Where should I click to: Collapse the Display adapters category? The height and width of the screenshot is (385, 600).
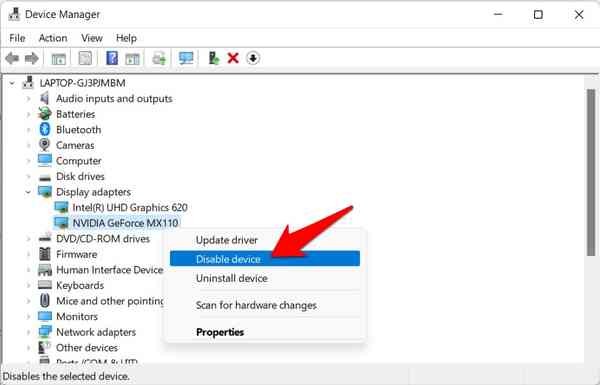28,192
